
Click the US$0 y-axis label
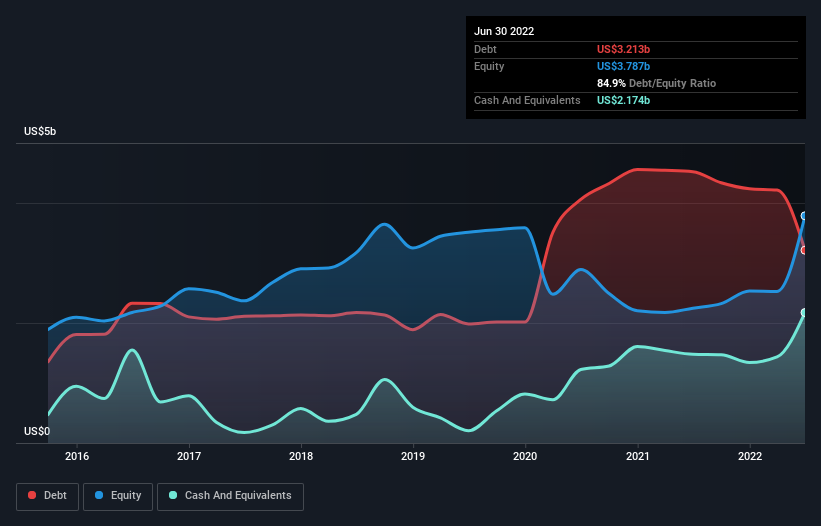37,431
